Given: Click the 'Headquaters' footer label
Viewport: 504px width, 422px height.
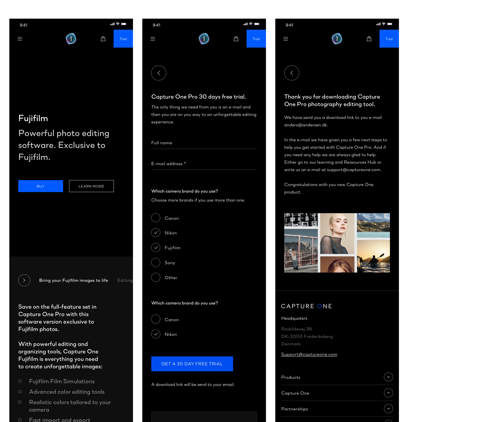Looking at the screenshot, I should 294,318.
